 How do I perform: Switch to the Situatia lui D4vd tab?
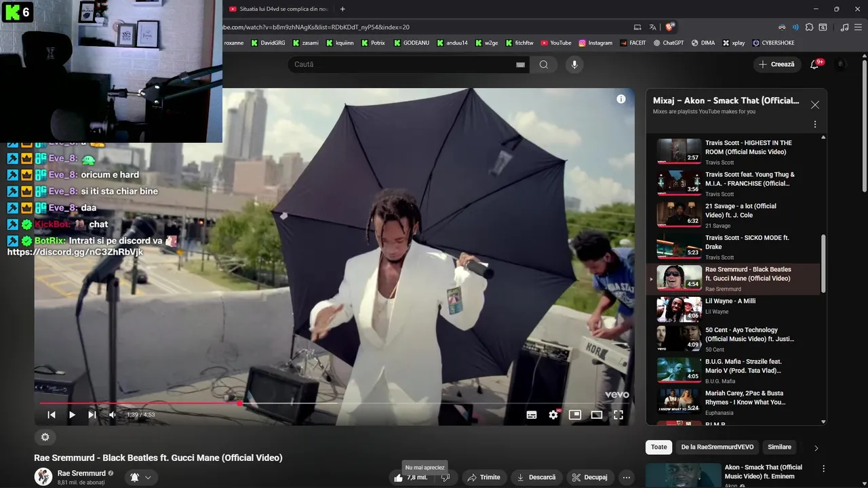278,9
